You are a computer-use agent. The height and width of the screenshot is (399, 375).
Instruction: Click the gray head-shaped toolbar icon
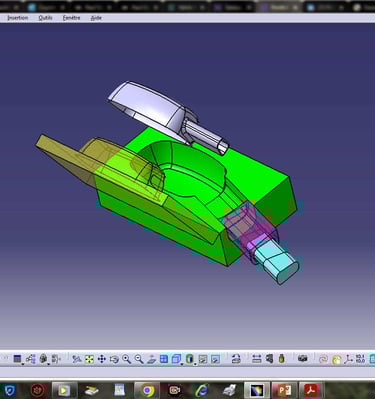point(43,358)
